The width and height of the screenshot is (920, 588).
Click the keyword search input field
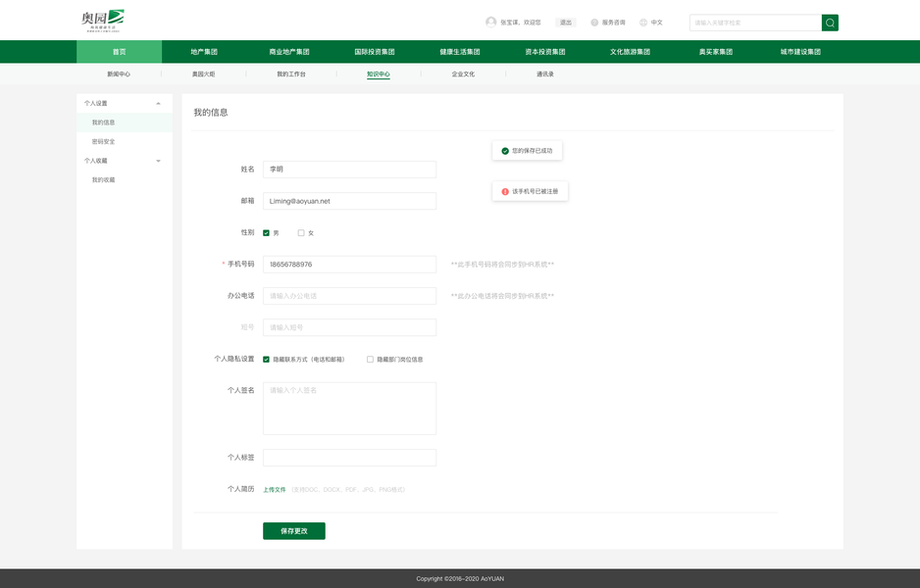[x=755, y=23]
